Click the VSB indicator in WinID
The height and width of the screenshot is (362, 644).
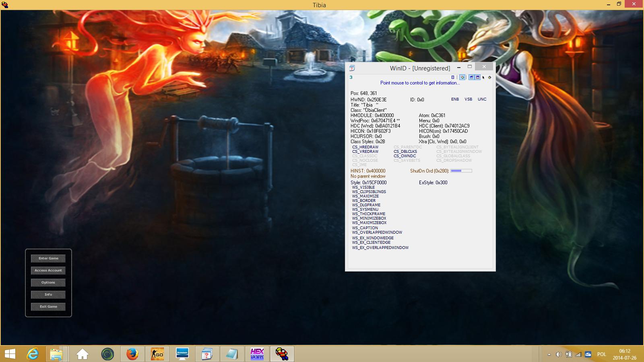point(469,99)
